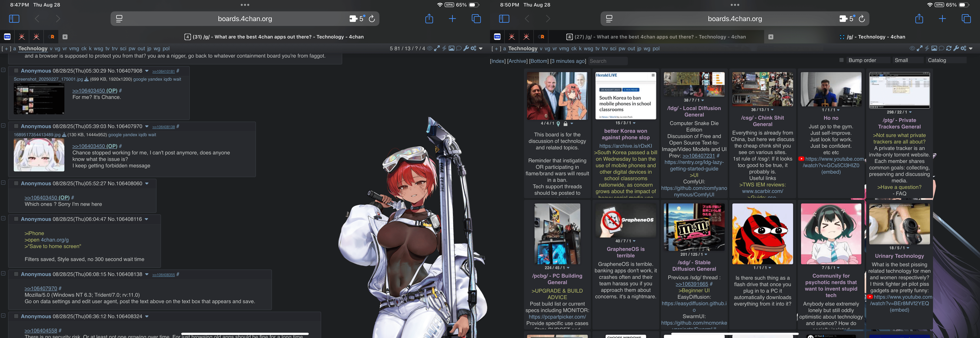Click expand-arrows icon in left thread header
The width and height of the screenshot is (980, 338).
tap(437, 48)
